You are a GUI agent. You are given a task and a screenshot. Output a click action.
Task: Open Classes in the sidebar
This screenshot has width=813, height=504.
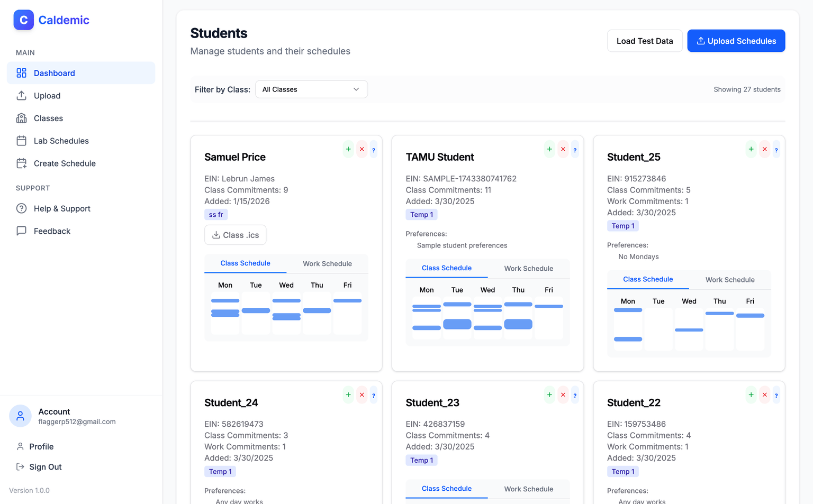(x=81, y=118)
